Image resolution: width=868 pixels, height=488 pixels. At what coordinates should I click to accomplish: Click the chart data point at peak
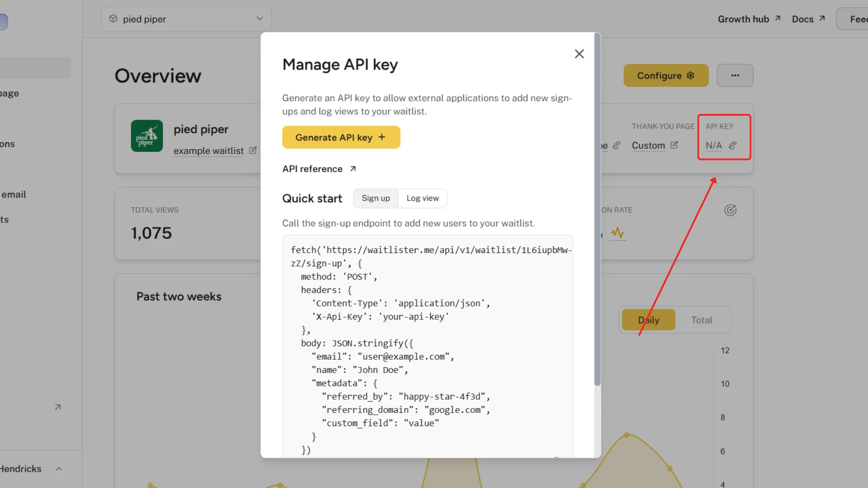[x=627, y=435]
